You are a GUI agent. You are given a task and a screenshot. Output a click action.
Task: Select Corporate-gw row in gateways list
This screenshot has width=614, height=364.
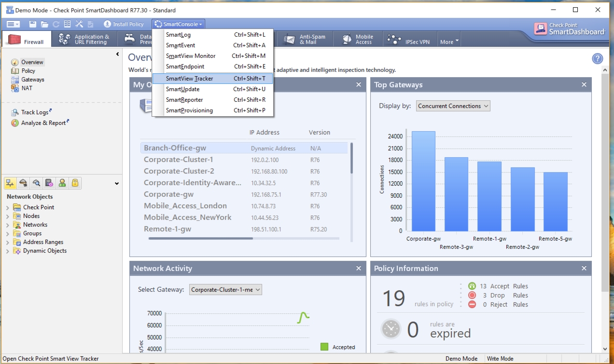pyautogui.click(x=168, y=194)
